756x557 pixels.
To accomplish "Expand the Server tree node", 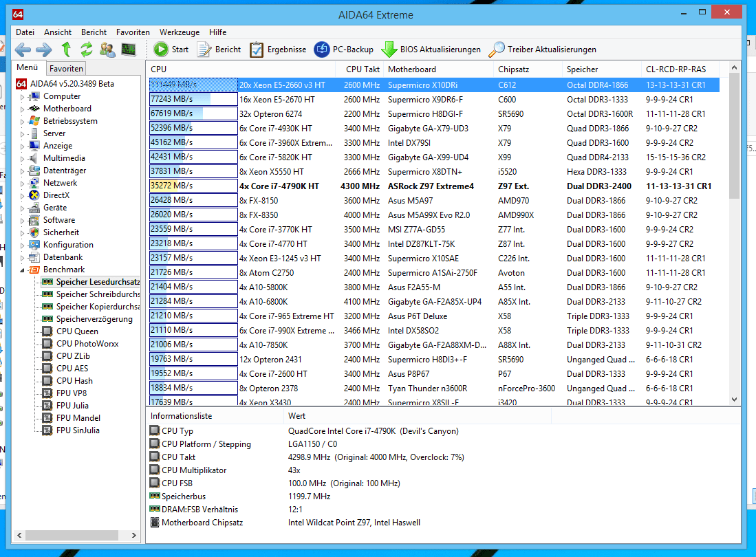I will 22,134.
